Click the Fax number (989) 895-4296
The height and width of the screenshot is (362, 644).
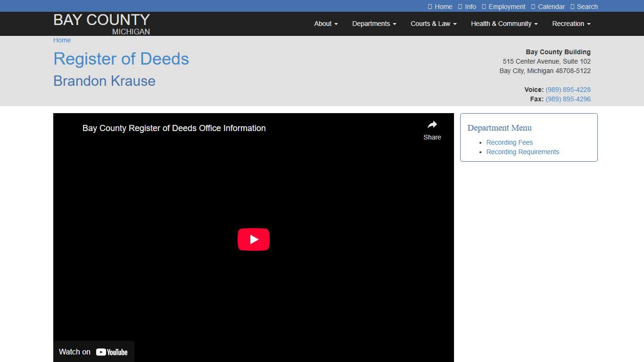click(x=568, y=99)
